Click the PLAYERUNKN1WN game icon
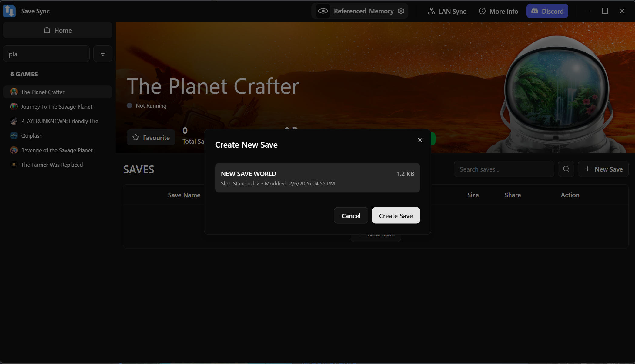 tap(14, 121)
